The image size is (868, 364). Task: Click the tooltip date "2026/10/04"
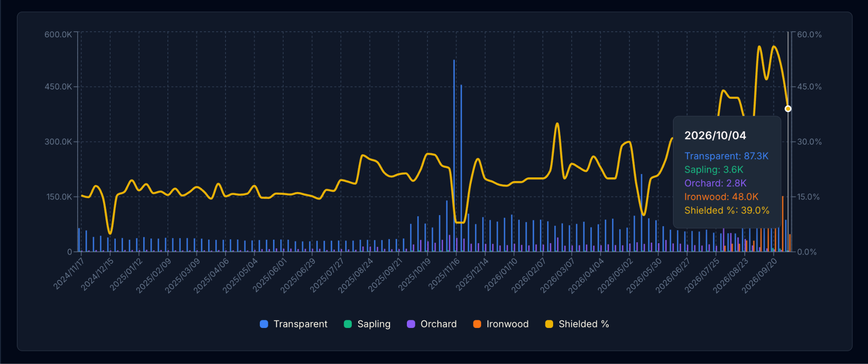pos(715,136)
